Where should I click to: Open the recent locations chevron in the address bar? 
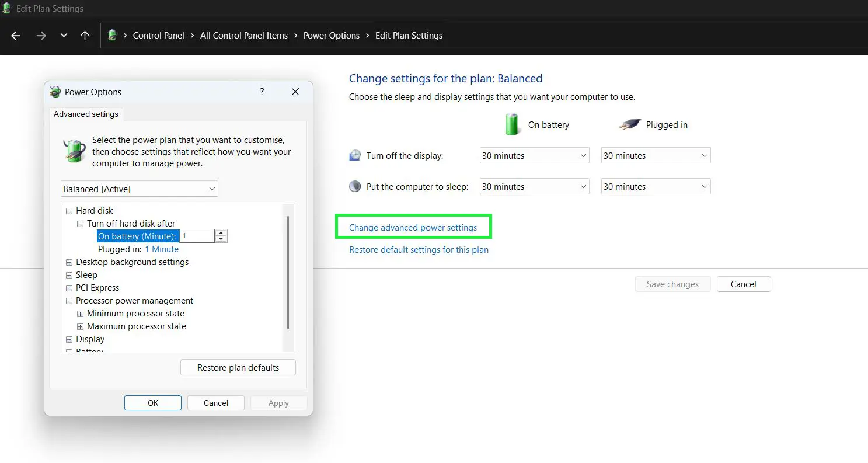tap(64, 36)
